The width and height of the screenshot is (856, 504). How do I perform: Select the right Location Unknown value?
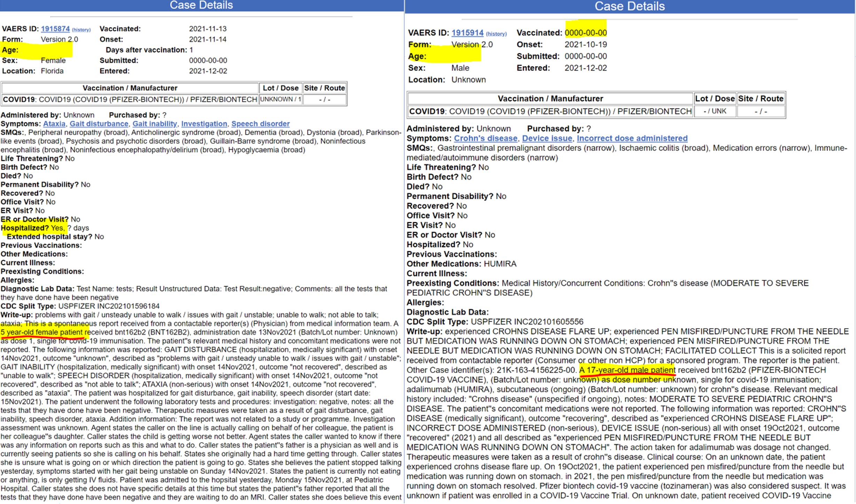[x=468, y=79]
